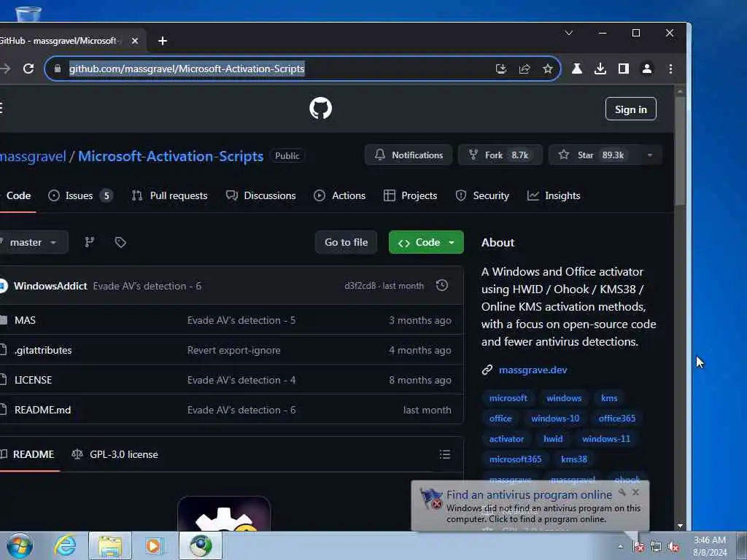Open a new browser tab

click(163, 41)
